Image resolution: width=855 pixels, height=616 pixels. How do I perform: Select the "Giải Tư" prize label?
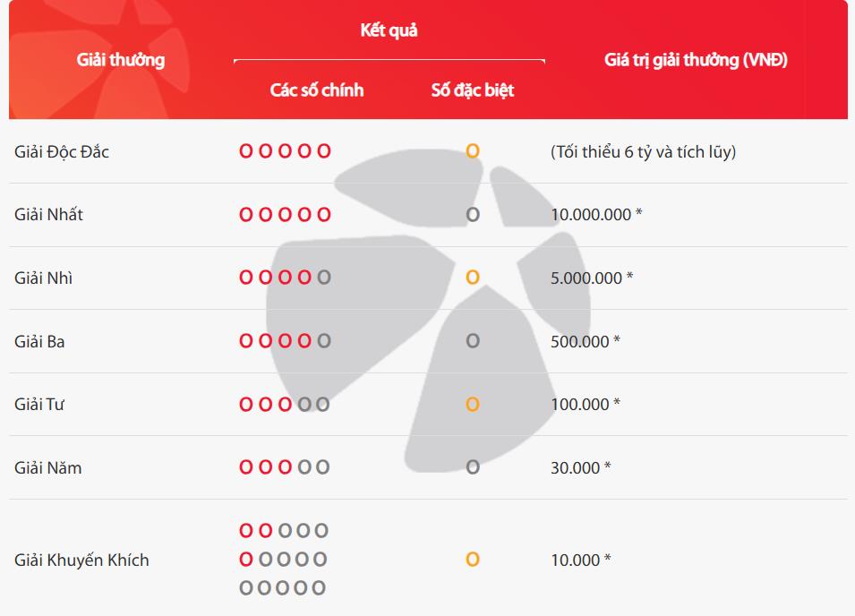pos(39,405)
